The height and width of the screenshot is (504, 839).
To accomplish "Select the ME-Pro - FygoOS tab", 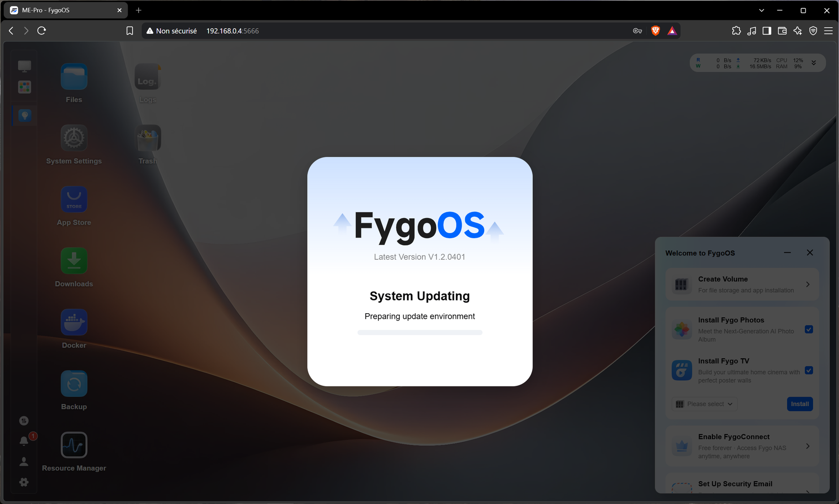I will click(66, 10).
